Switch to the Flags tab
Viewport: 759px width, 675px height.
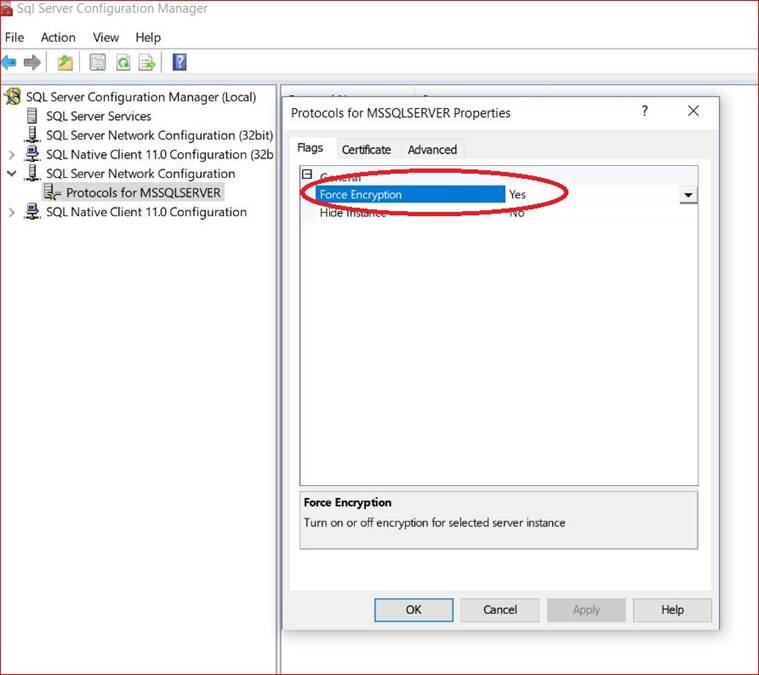310,148
